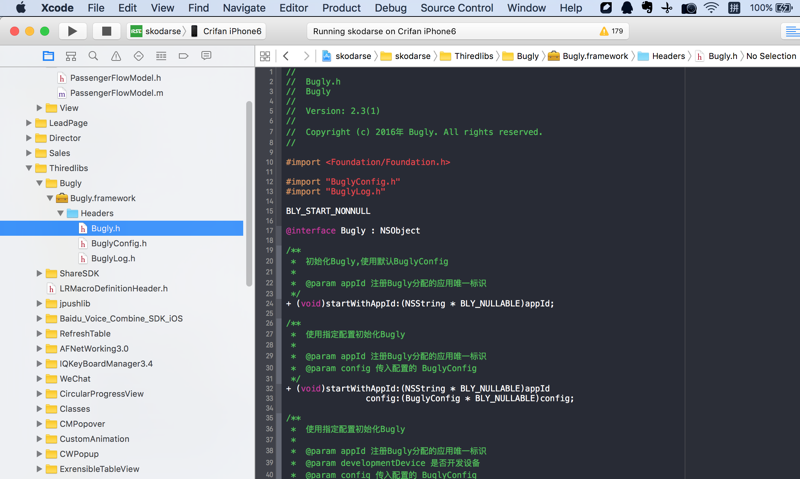The image size is (800, 479).
Task: Open the Xcode application menu
Action: [57, 8]
